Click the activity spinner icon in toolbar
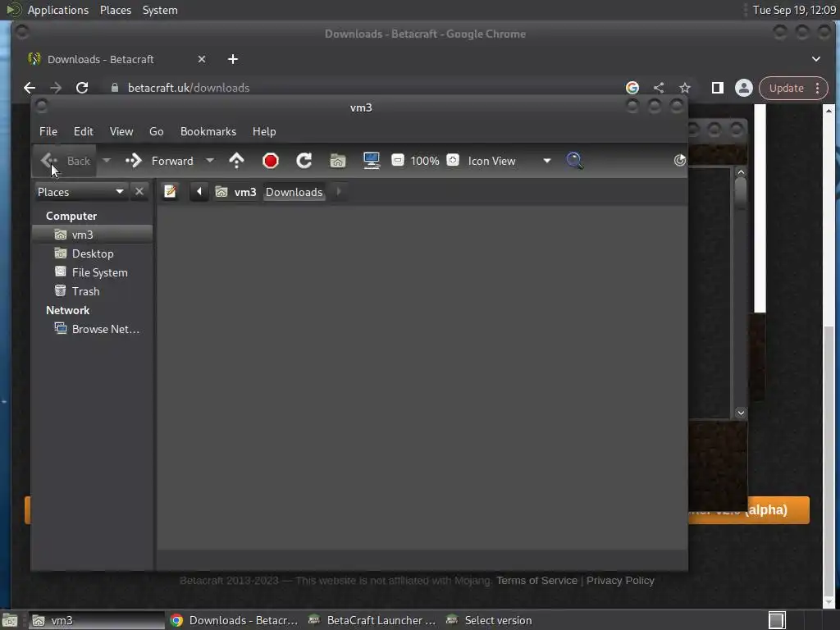The image size is (840, 630). [679, 160]
